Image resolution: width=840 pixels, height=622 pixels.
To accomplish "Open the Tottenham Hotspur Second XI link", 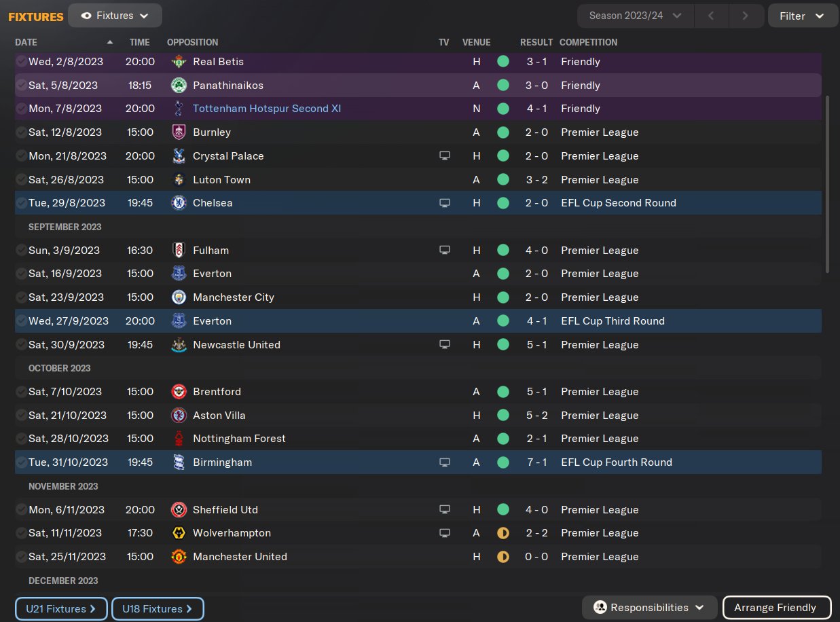I will pyautogui.click(x=267, y=109).
